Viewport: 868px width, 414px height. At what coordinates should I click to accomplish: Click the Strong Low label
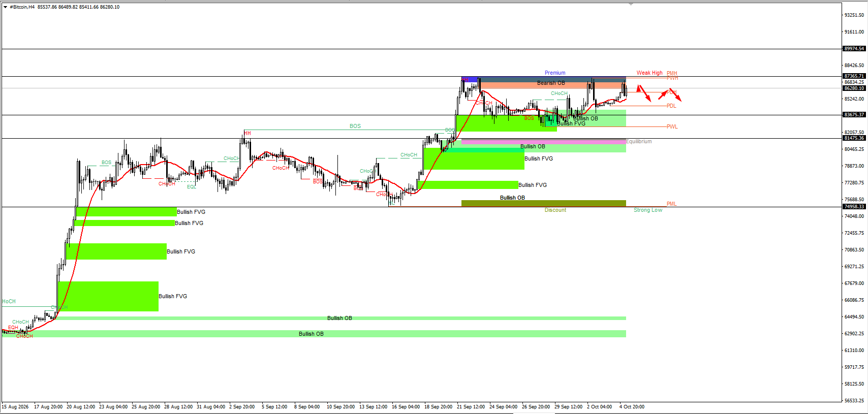click(648, 210)
